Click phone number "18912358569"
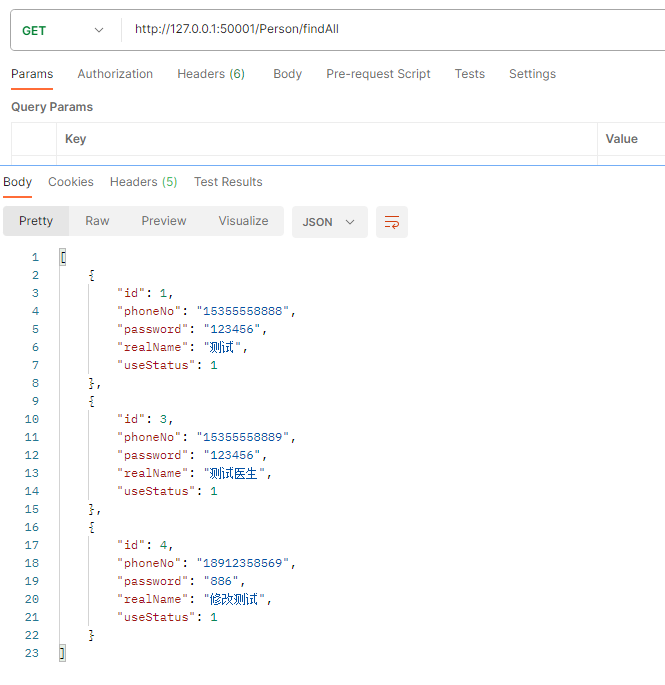This screenshot has width=665, height=685. pos(243,563)
